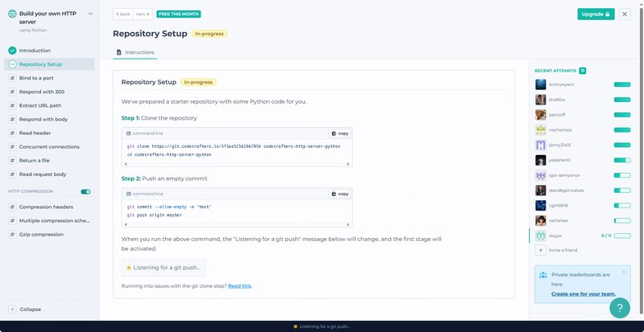Copy the empty commit command
The height and width of the screenshot is (332, 644).
340,194
